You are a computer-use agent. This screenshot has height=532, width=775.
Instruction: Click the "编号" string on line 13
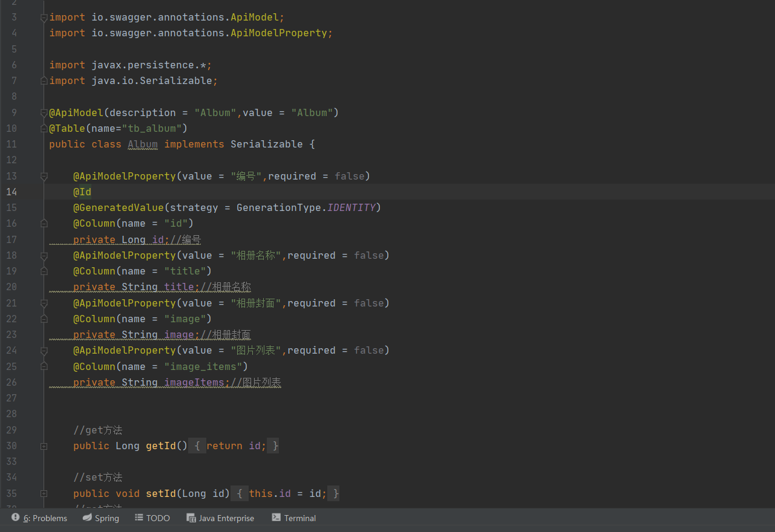click(x=246, y=176)
